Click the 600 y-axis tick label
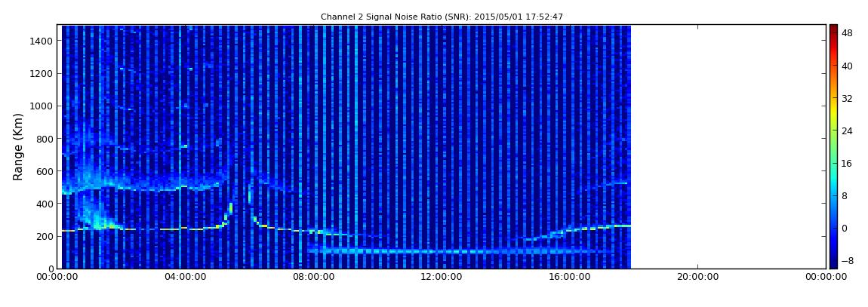868x307 pixels. [x=45, y=171]
